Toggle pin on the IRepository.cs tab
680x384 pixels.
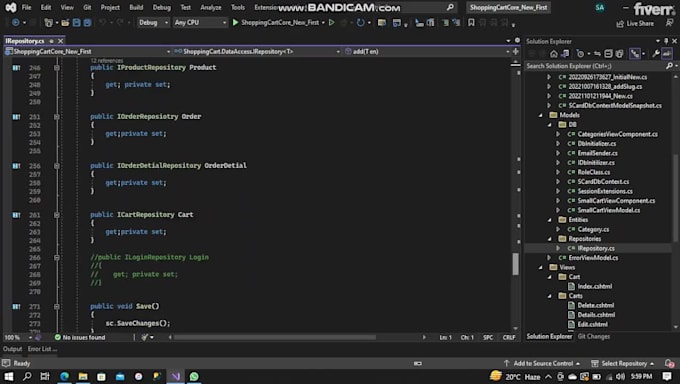pyautogui.click(x=51, y=41)
